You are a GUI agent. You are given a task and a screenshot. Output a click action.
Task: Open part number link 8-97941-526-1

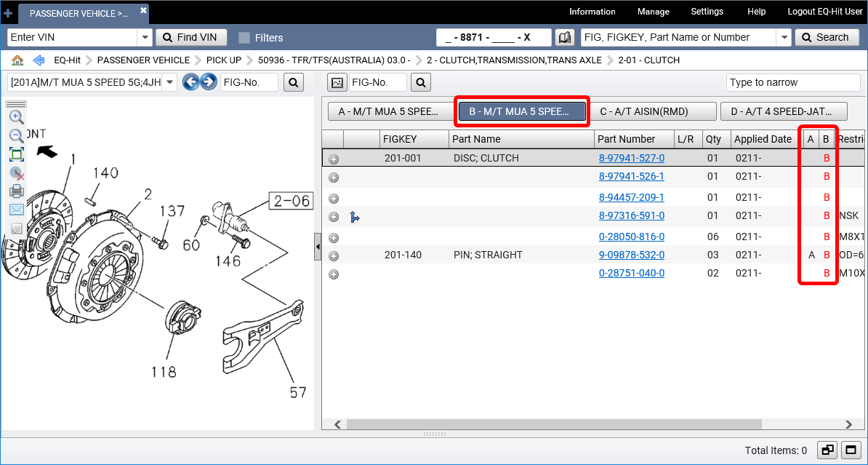click(x=632, y=176)
